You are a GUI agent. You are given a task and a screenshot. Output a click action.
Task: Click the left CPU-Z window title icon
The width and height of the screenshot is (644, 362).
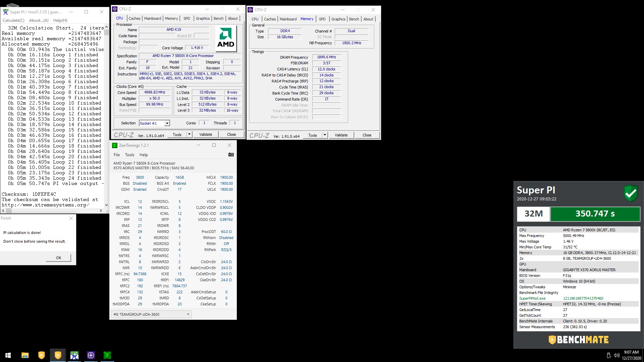click(115, 9)
